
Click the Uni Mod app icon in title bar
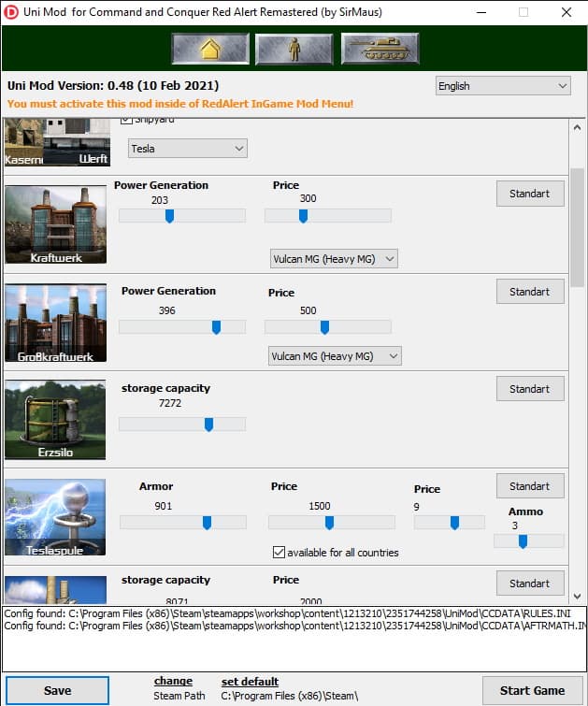11,12
